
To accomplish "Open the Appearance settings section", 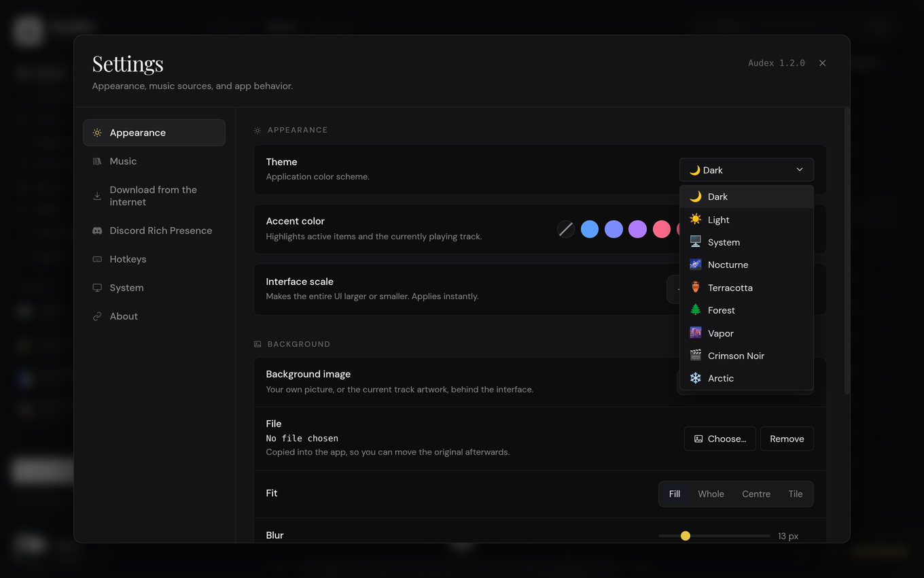I will tap(154, 133).
